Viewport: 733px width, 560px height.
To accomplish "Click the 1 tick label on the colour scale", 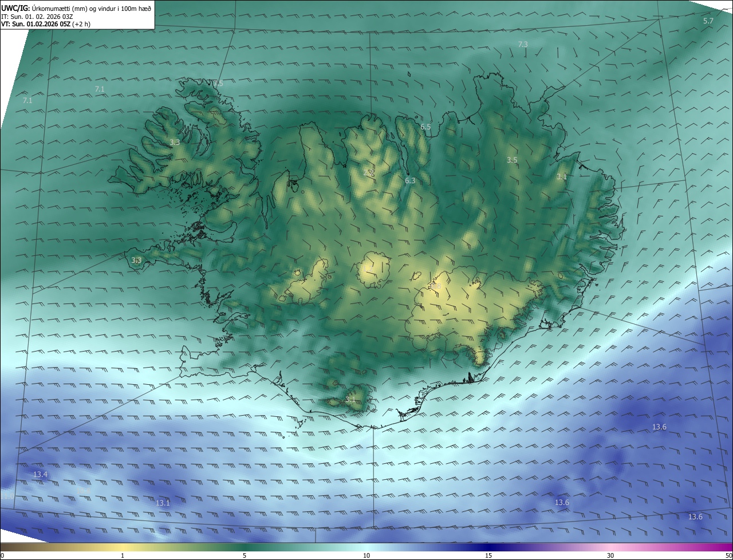I will point(123,555).
